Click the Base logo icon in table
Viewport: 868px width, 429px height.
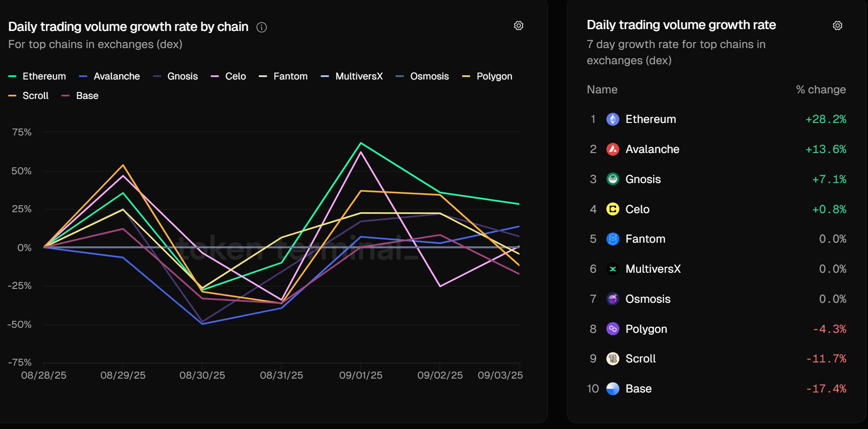612,389
